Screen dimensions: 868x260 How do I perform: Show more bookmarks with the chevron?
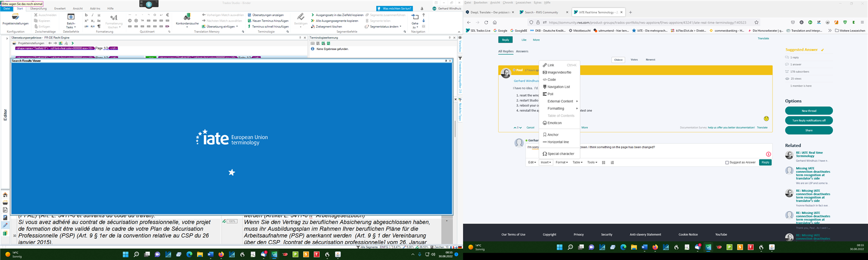coord(829,30)
